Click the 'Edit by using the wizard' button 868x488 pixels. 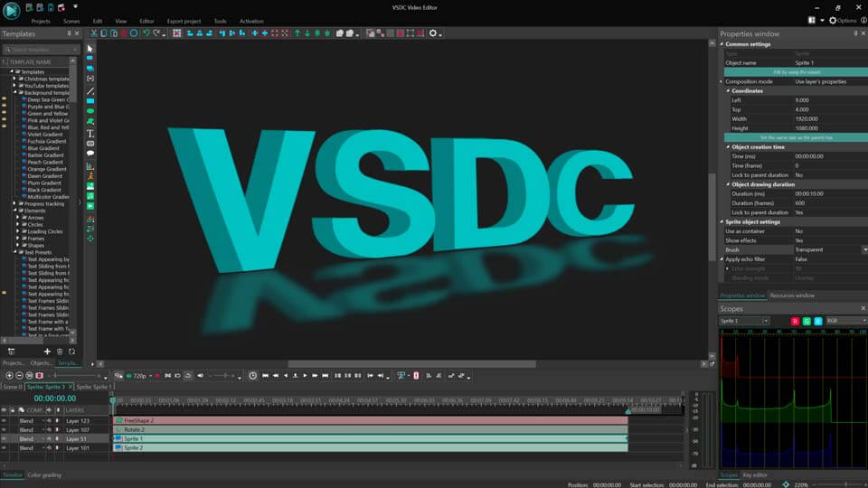(x=796, y=72)
